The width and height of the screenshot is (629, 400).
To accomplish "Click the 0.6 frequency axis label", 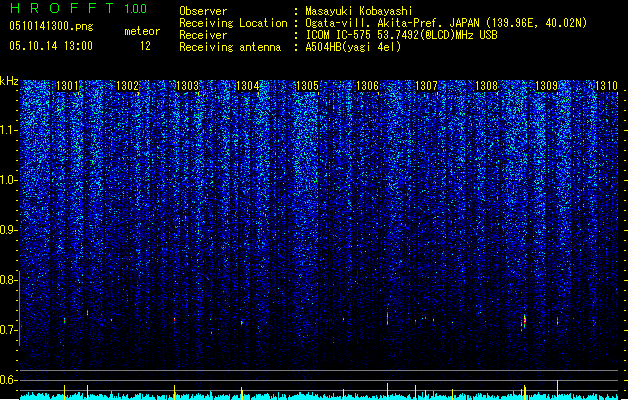I will [x=9, y=380].
